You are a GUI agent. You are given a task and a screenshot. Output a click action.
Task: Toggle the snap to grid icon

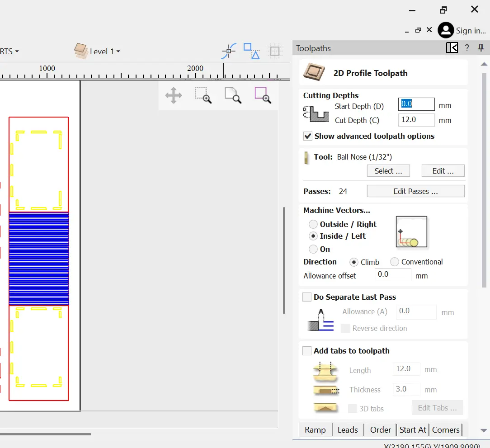(275, 51)
